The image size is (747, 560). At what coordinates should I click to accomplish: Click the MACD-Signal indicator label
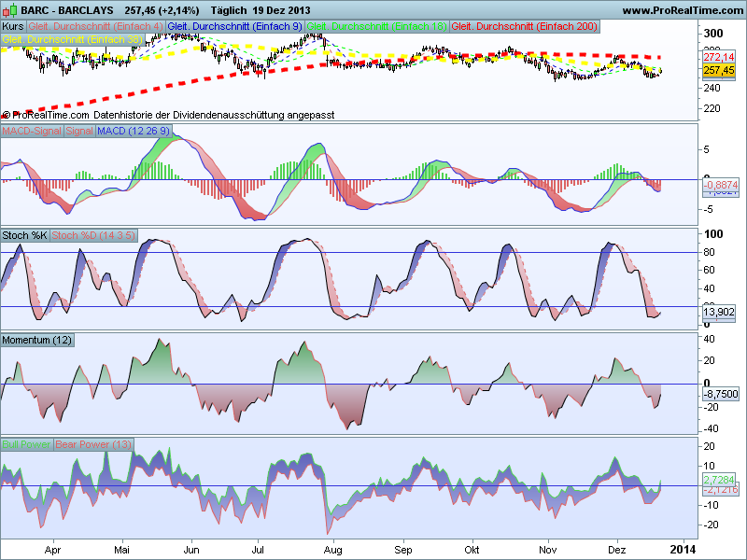coord(32,131)
